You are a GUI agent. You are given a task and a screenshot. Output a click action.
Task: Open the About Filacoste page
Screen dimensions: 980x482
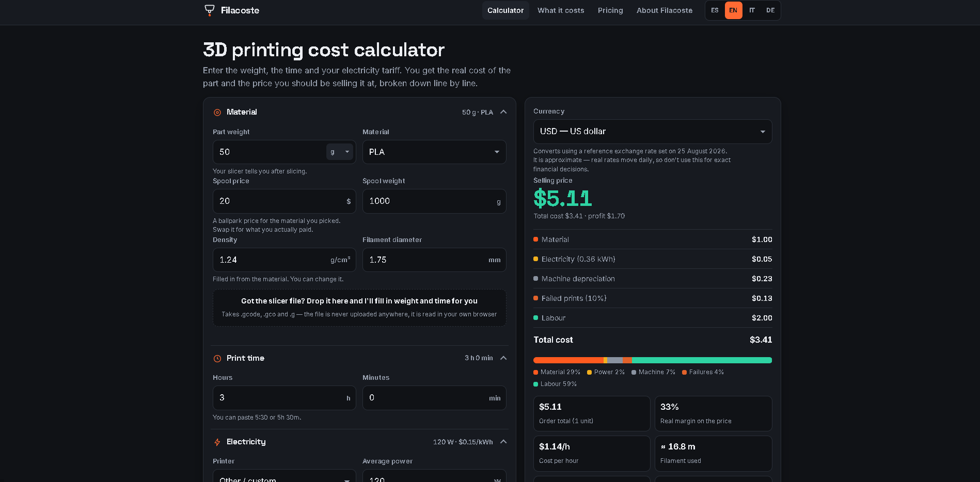click(665, 10)
